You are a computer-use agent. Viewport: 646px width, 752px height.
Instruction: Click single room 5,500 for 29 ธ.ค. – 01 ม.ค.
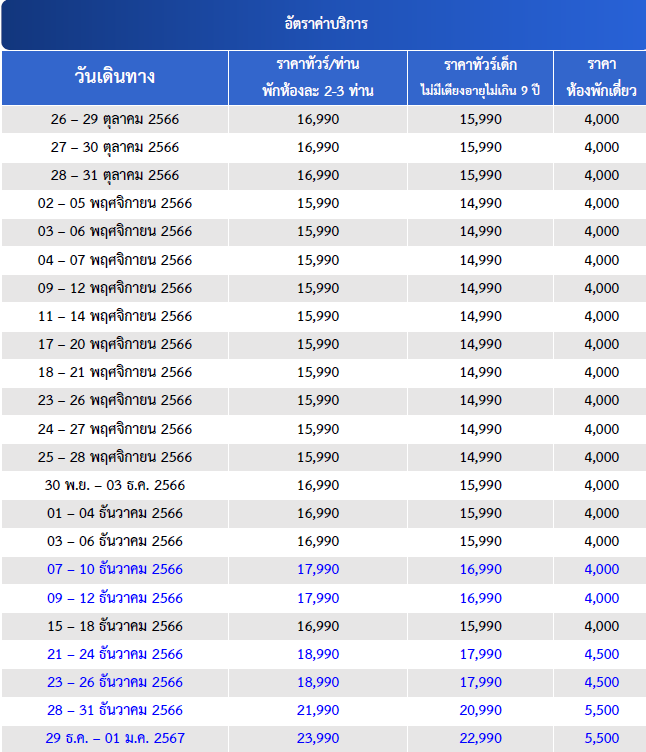coord(601,738)
